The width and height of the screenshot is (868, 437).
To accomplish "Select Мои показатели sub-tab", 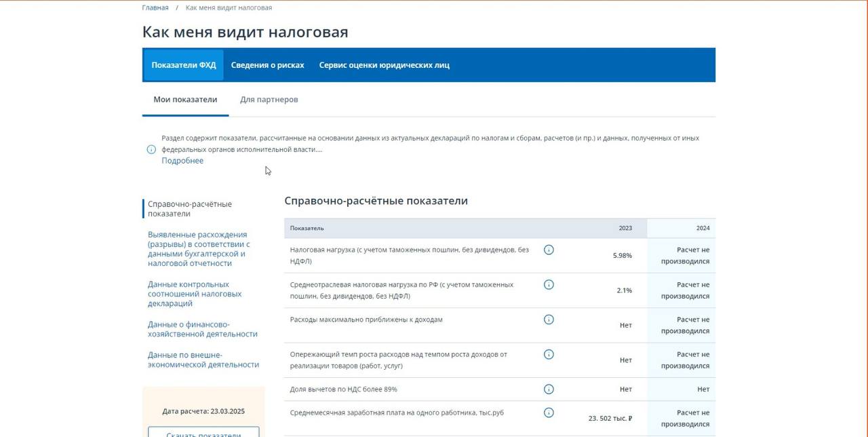I will (185, 100).
